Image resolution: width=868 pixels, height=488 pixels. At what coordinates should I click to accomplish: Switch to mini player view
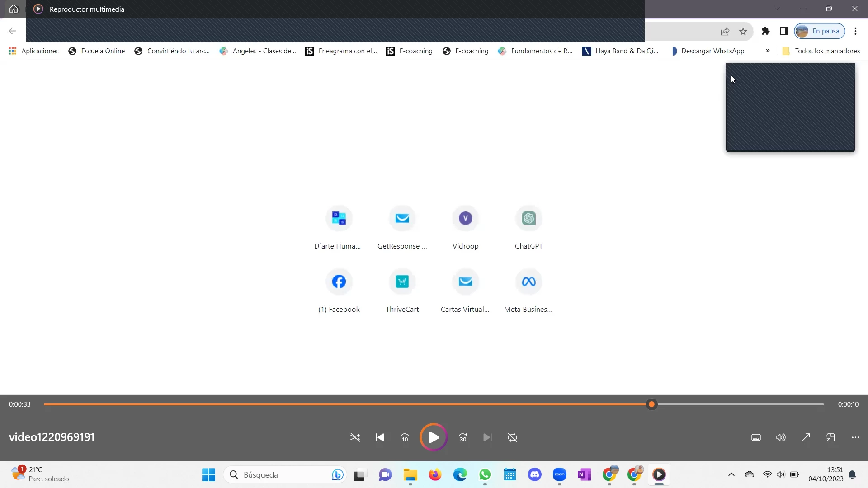click(x=830, y=437)
